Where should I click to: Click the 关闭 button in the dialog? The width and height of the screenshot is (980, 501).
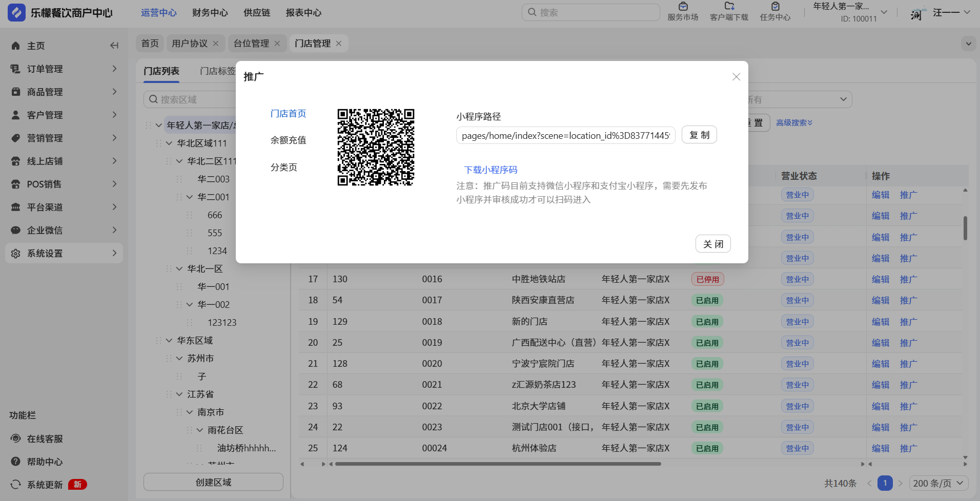point(713,244)
